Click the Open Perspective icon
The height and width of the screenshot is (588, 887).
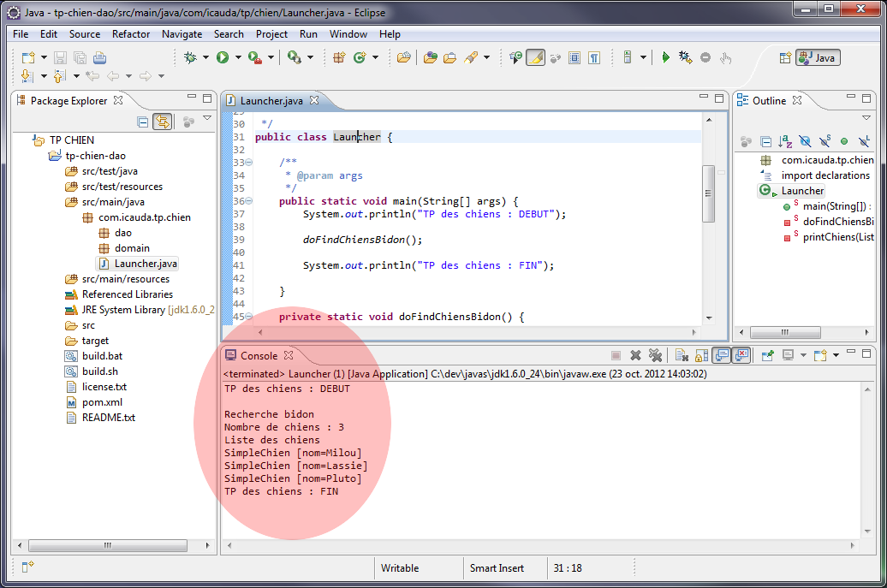coord(784,57)
